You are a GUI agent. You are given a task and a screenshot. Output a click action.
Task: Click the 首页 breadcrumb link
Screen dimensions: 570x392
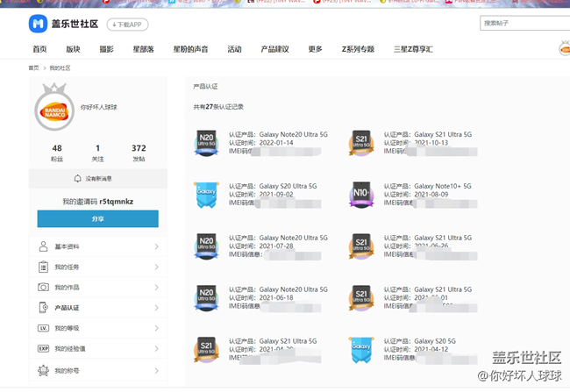[x=33, y=68]
